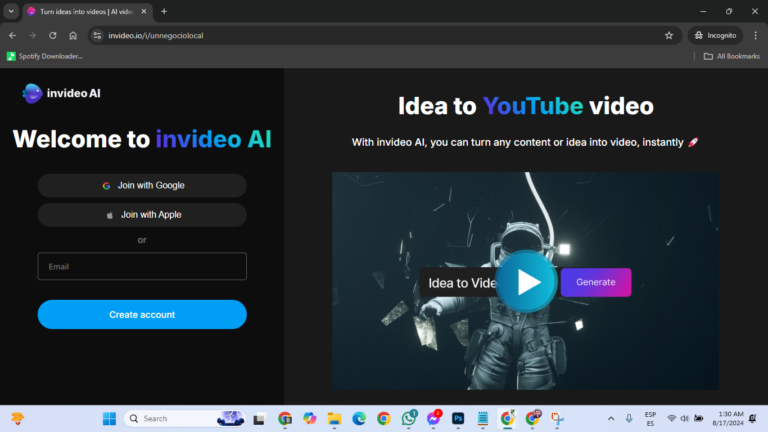
Task: Click the taskbar Search box
Action: point(185,419)
